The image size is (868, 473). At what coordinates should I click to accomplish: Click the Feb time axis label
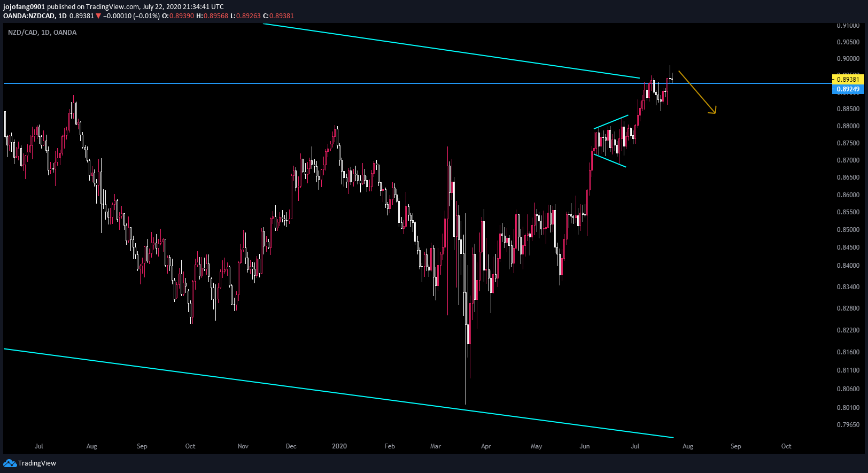[390, 446]
